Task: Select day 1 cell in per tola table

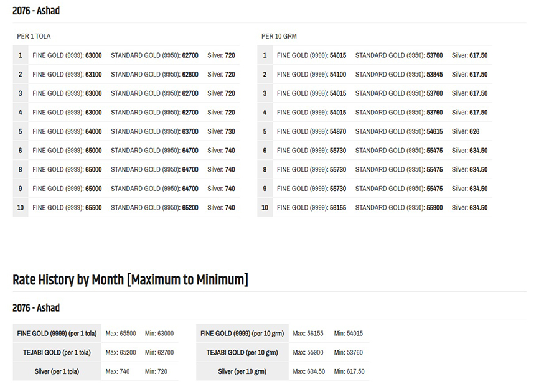Action: (x=21, y=55)
